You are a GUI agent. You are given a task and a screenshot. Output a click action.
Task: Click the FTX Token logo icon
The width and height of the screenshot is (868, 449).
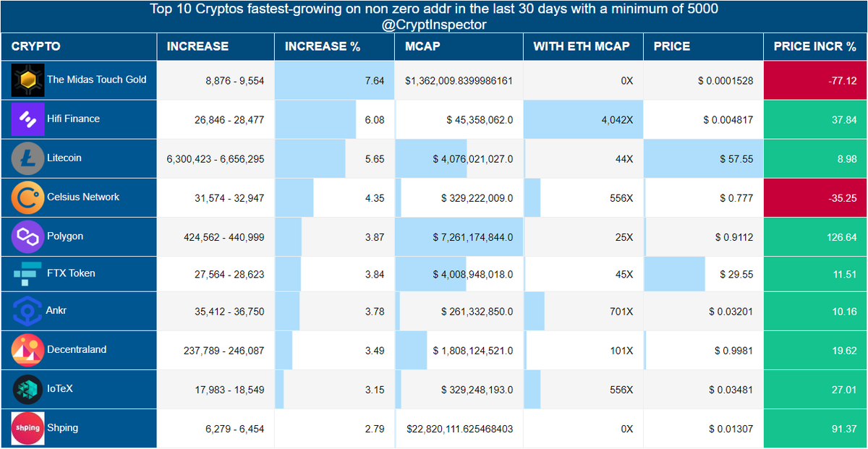pyautogui.click(x=28, y=274)
